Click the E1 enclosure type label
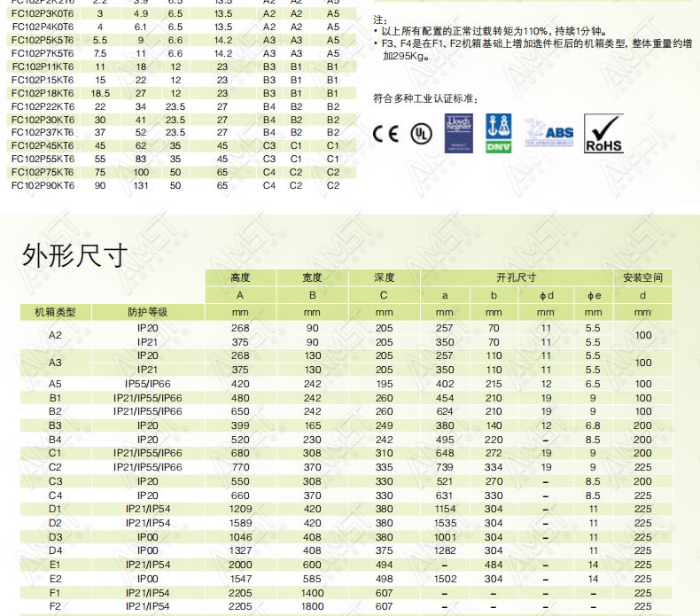This screenshot has width=700, height=616. click(55, 565)
